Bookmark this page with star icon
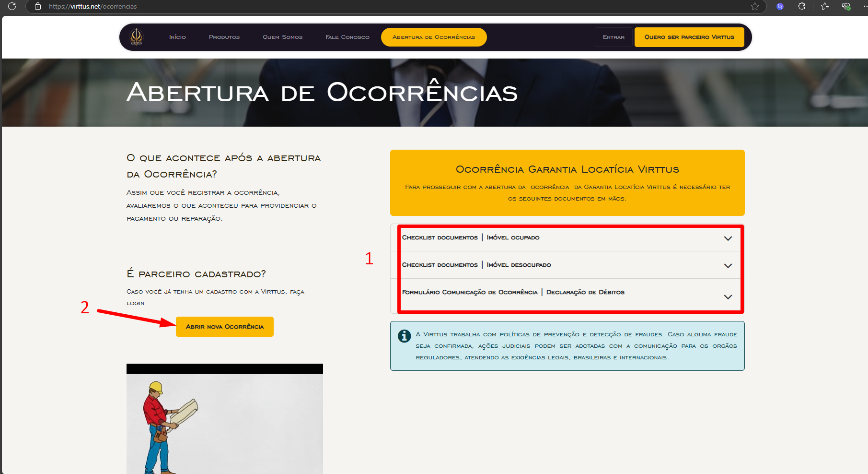868x474 pixels. (755, 6)
